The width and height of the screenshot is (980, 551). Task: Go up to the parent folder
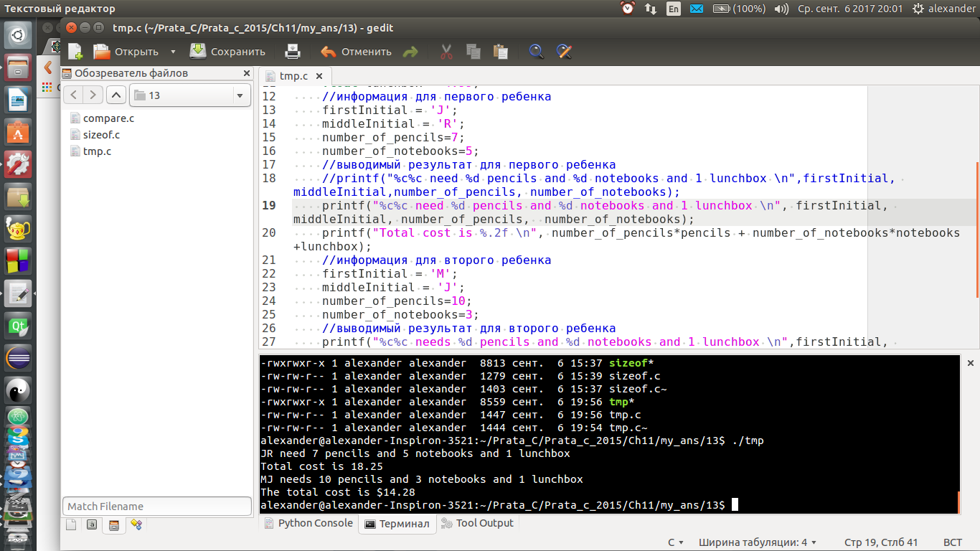coord(116,95)
